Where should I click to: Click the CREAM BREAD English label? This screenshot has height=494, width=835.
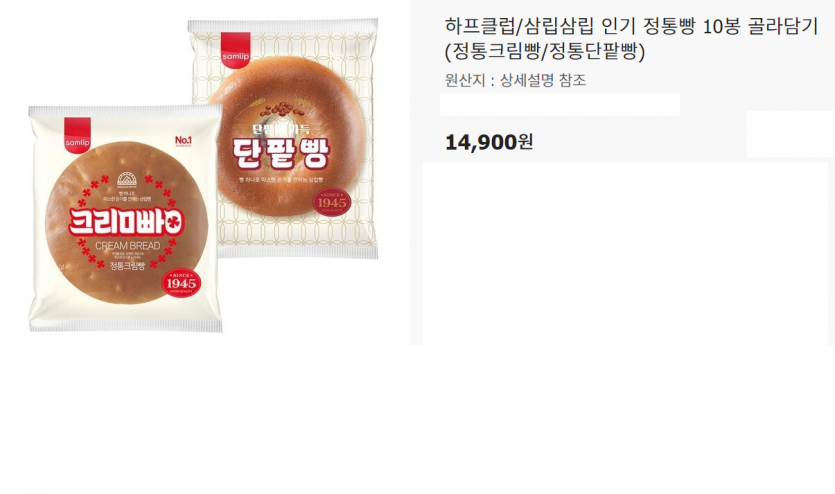127,245
